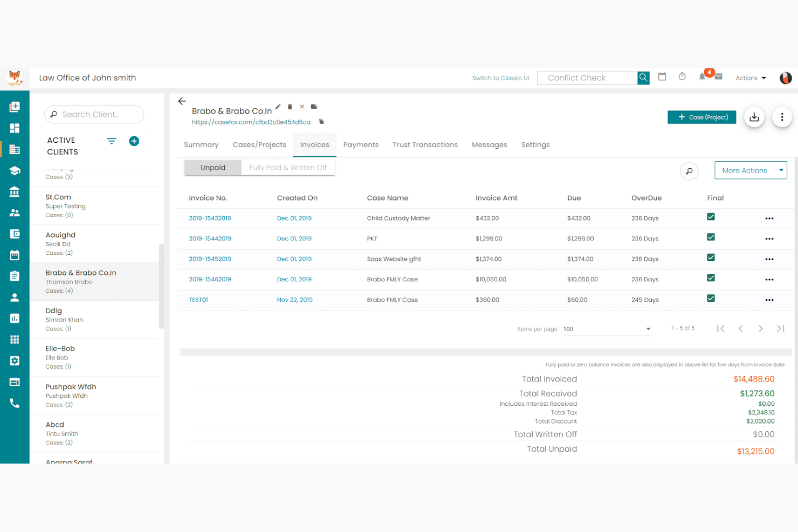Viewport: 798px width, 532px height.
Task: Open row options for invoice TEST01
Action: pos(769,300)
